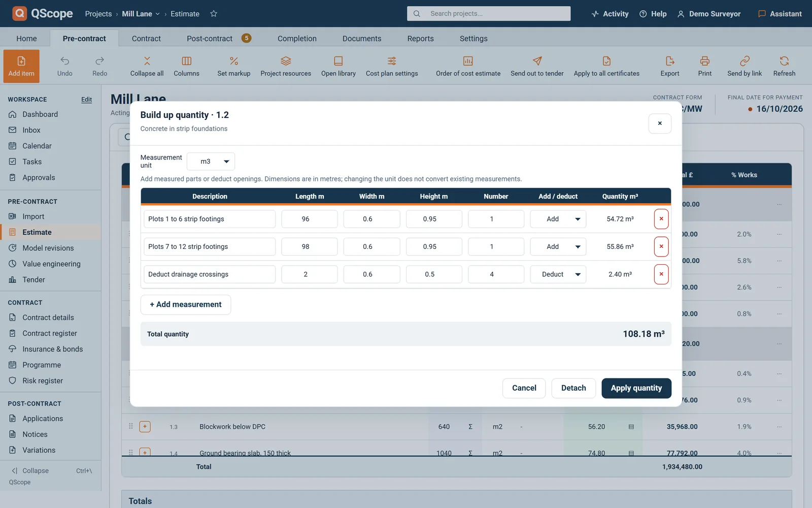The height and width of the screenshot is (508, 812).
Task: Open the Mill Lane project dropdown
Action: click(141, 14)
